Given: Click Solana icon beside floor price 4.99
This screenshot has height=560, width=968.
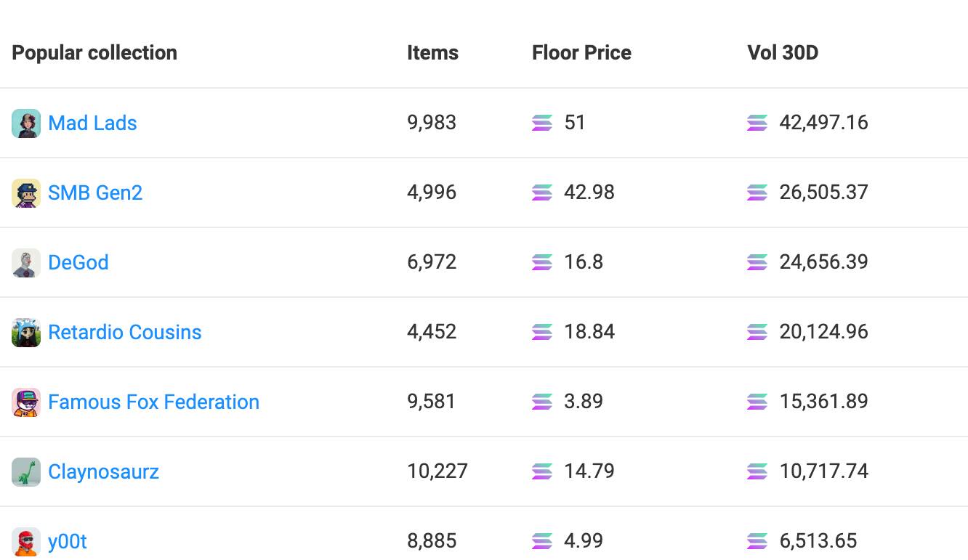Looking at the screenshot, I should click(542, 542).
